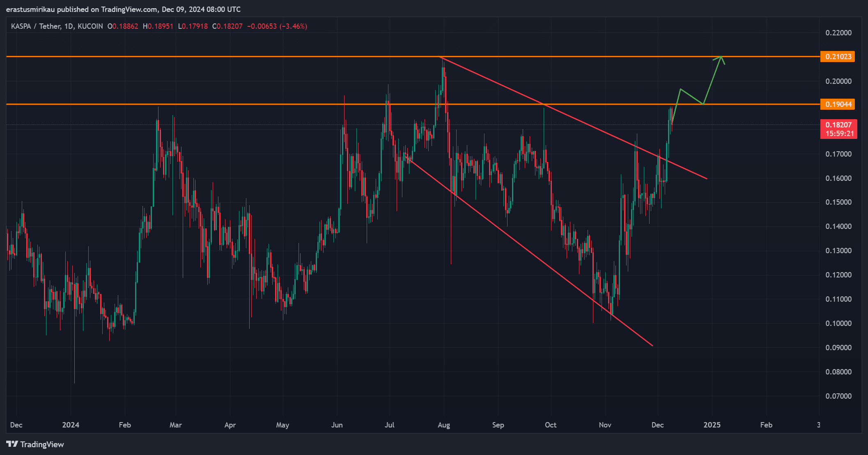Click the orange 0.21023 price label
This screenshot has height=455, width=868.
click(x=838, y=57)
